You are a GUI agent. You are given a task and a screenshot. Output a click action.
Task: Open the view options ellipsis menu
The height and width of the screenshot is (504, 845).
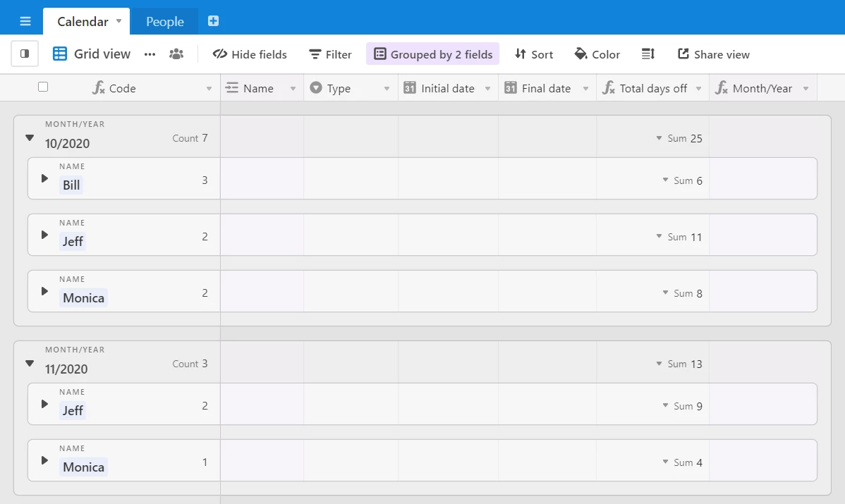150,54
